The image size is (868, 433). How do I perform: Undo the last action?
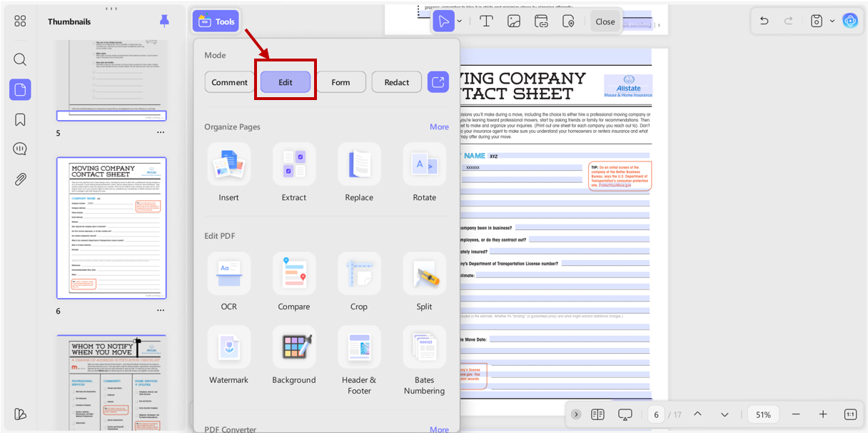pos(764,21)
